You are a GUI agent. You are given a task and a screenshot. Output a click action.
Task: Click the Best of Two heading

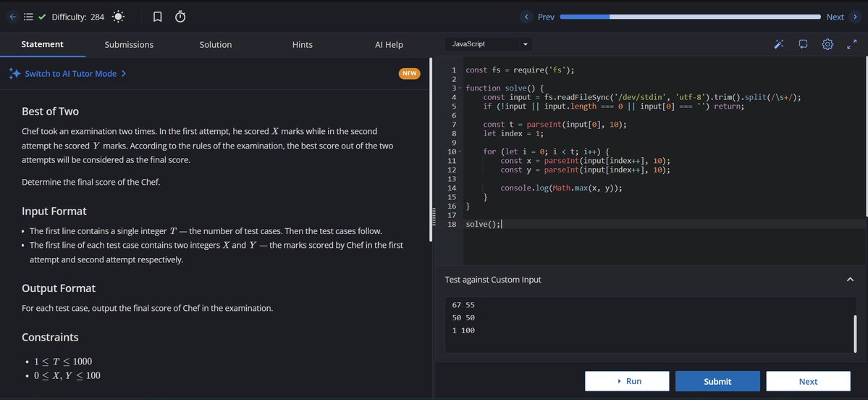coord(51,112)
